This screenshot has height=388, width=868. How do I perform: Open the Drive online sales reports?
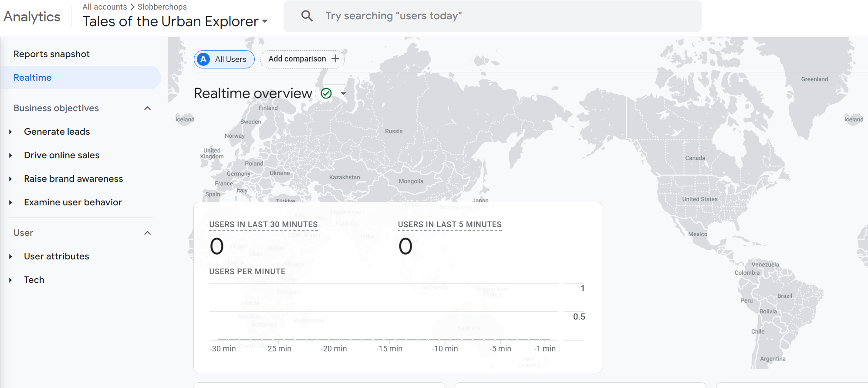[x=62, y=155]
